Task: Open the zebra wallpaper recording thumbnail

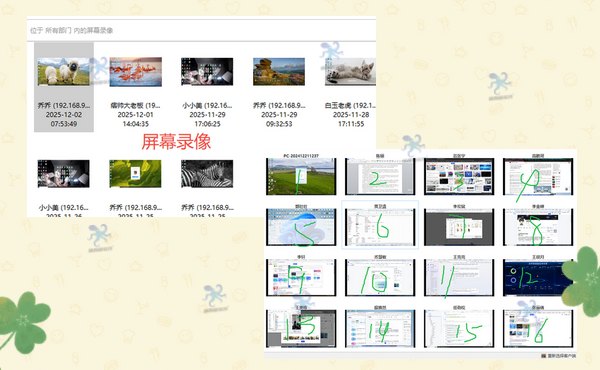Action: click(x=207, y=174)
